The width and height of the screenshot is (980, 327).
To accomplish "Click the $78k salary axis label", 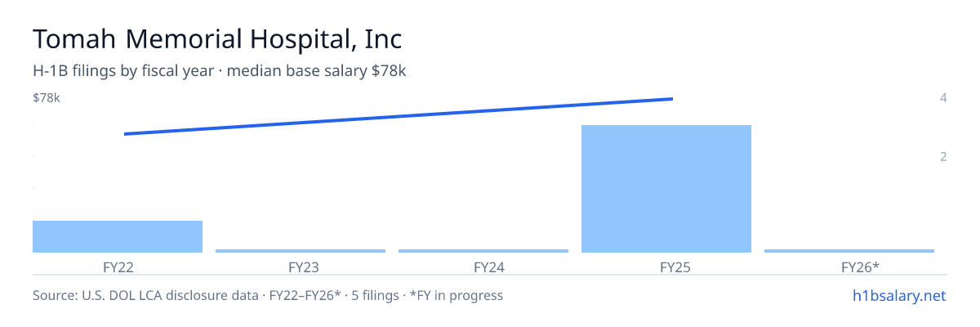I will [x=47, y=98].
